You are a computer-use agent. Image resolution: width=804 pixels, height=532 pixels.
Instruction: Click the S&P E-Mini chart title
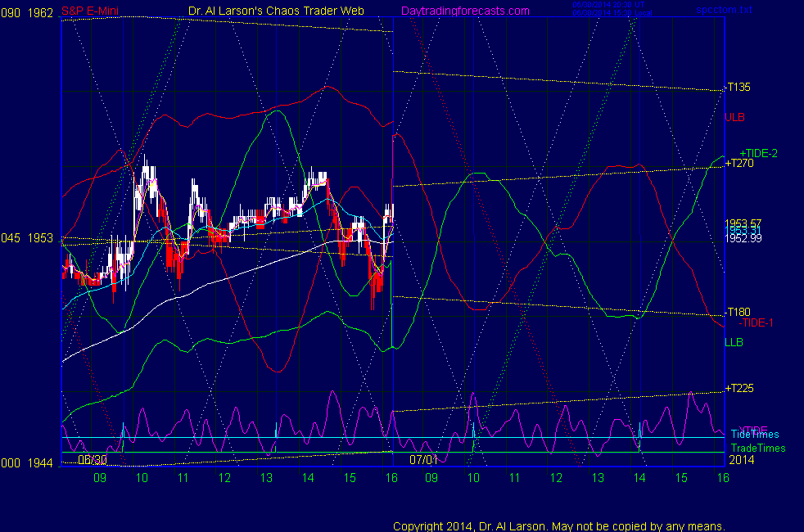90,11
